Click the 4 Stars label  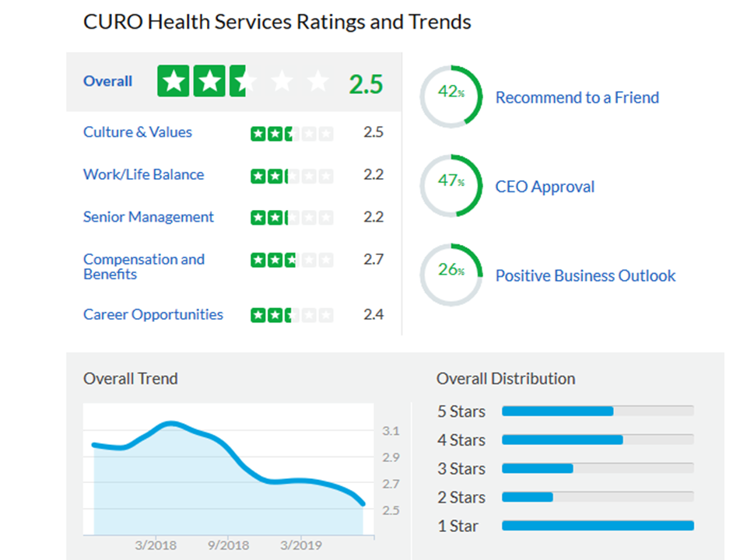[461, 440]
